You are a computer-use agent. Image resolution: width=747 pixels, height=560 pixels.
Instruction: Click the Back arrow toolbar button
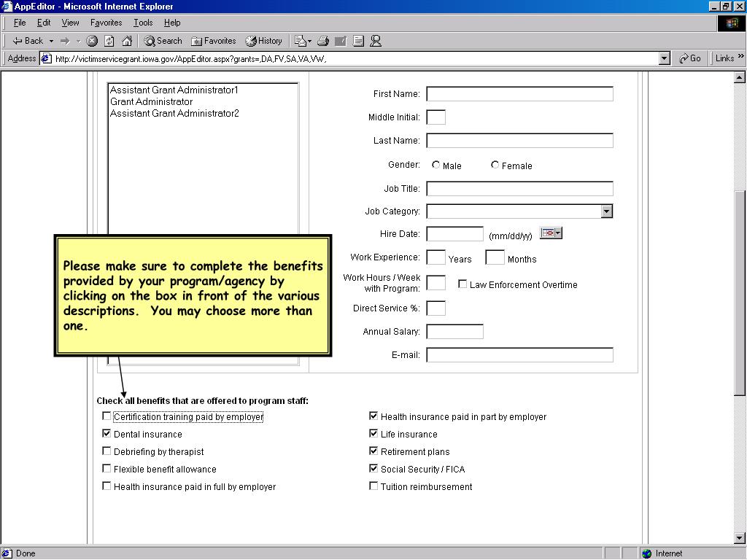27,41
